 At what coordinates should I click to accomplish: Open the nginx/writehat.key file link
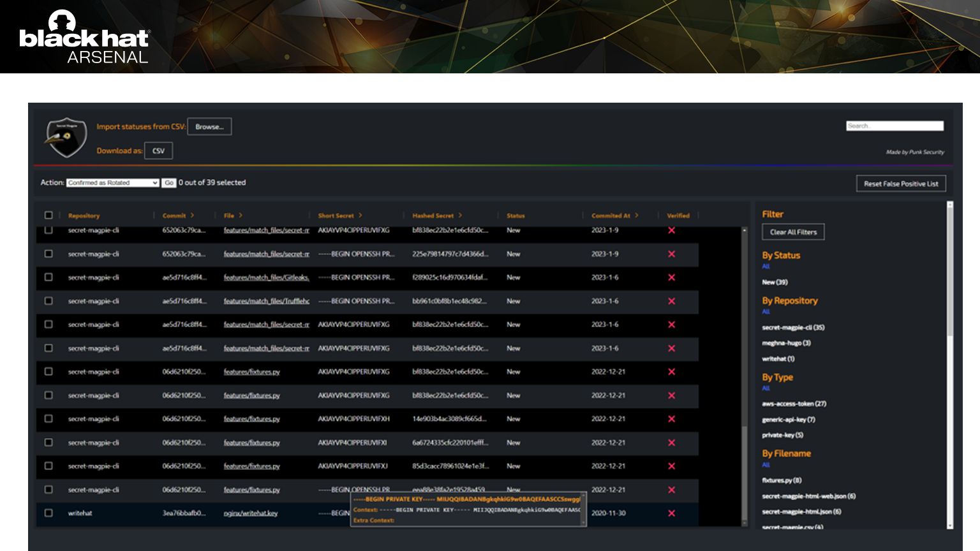click(249, 513)
